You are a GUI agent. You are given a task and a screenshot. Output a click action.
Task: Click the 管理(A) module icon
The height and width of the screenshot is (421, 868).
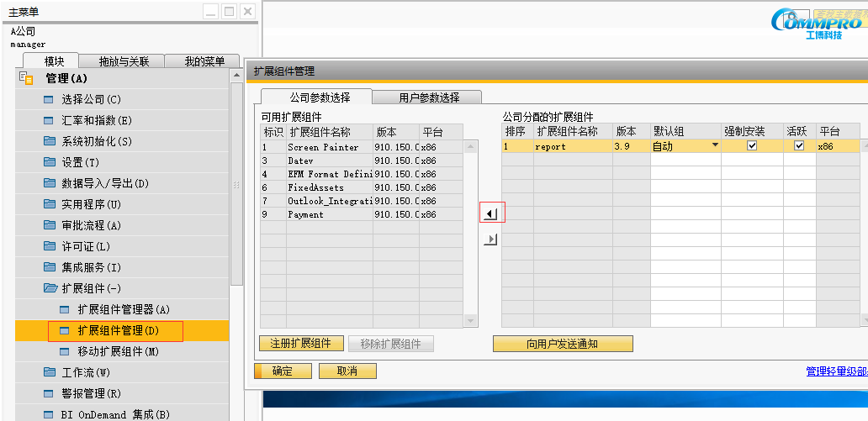26,78
